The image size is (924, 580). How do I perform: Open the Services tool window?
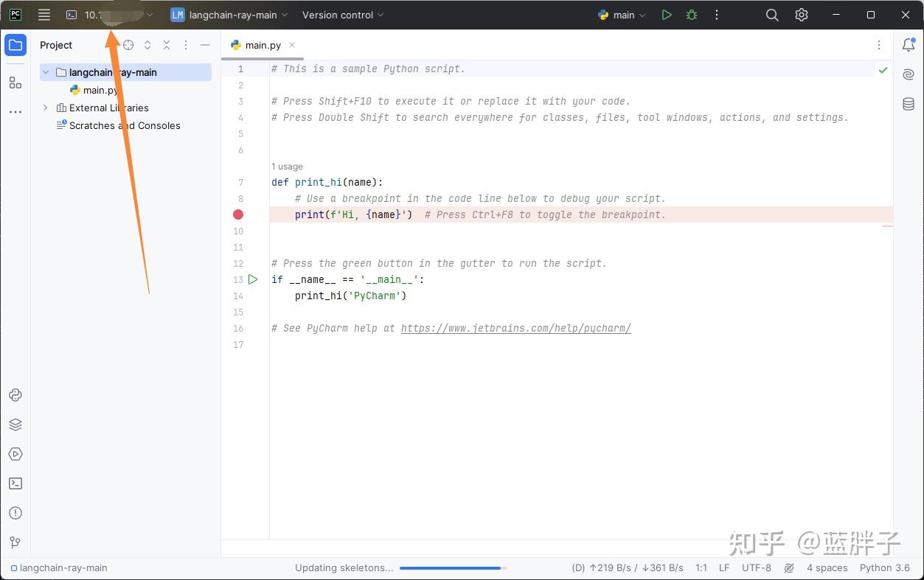click(15, 454)
